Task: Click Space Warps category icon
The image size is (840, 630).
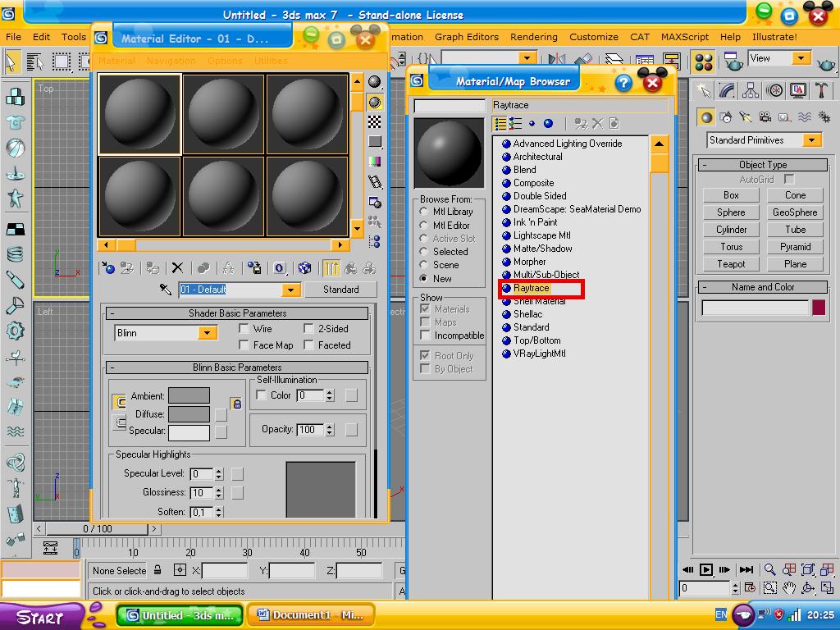Action: (x=804, y=116)
